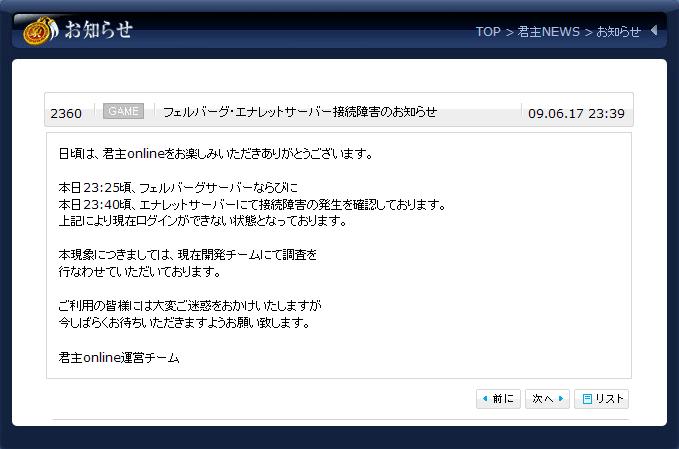The image size is (679, 449).
Task: Click the line starting ご利用の皆様には
Action: (x=190, y=306)
